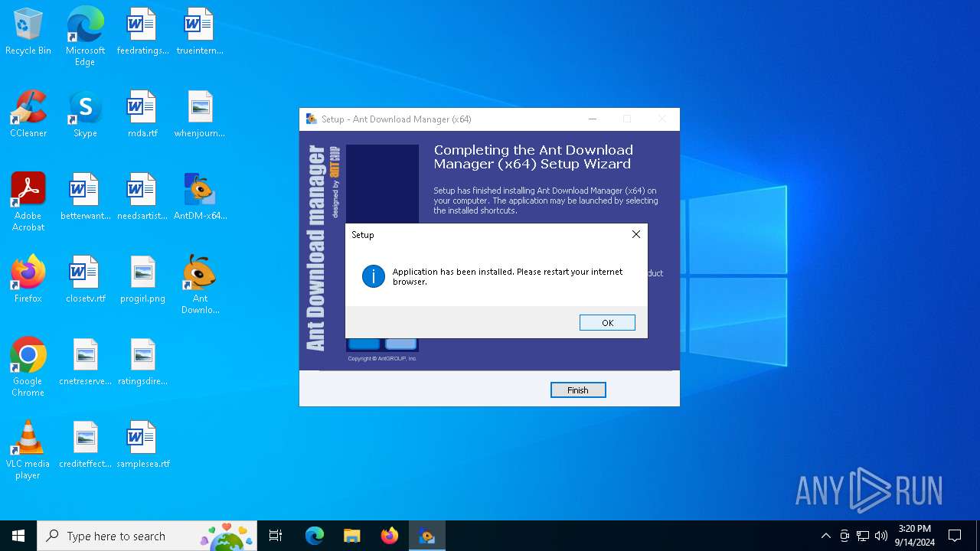The height and width of the screenshot is (551, 980).
Task: Close the Setup message dialog
Action: (635, 234)
